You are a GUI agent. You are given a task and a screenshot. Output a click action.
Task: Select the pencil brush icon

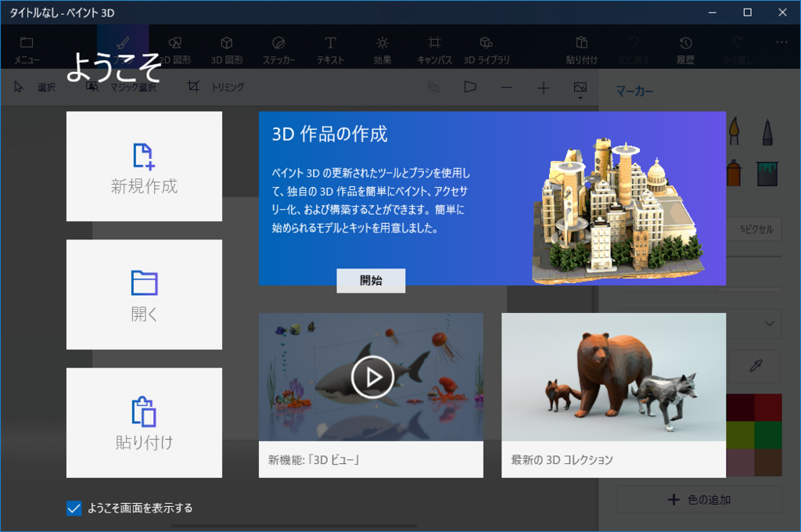[x=767, y=132]
